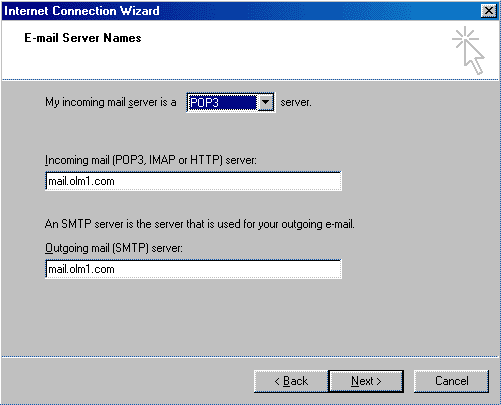
Task: Click mail.olm1.com text in outgoing server field
Action: click(x=81, y=269)
